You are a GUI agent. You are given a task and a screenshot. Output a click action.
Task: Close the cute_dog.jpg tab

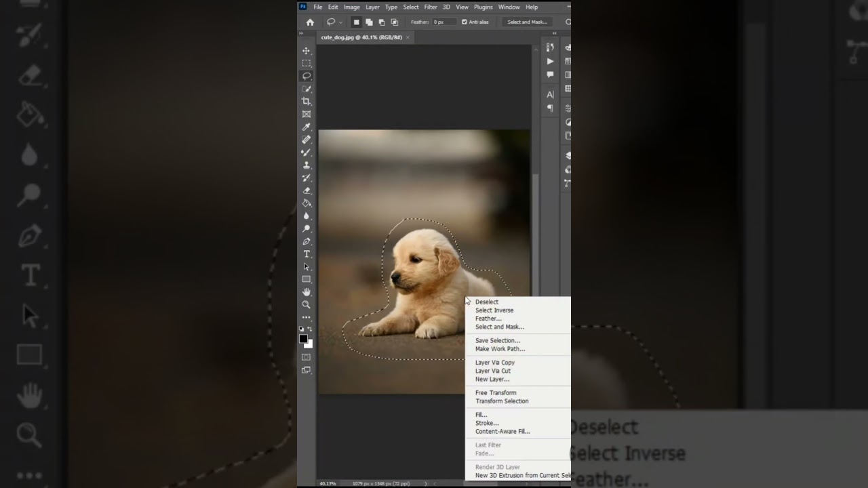[x=408, y=37]
